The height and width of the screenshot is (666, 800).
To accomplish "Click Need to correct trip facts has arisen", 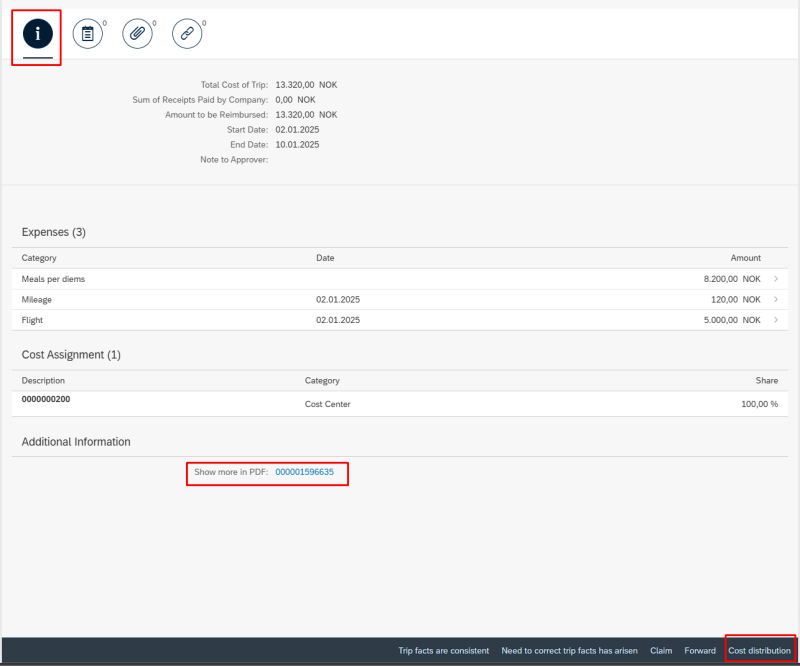I will pyautogui.click(x=569, y=651).
